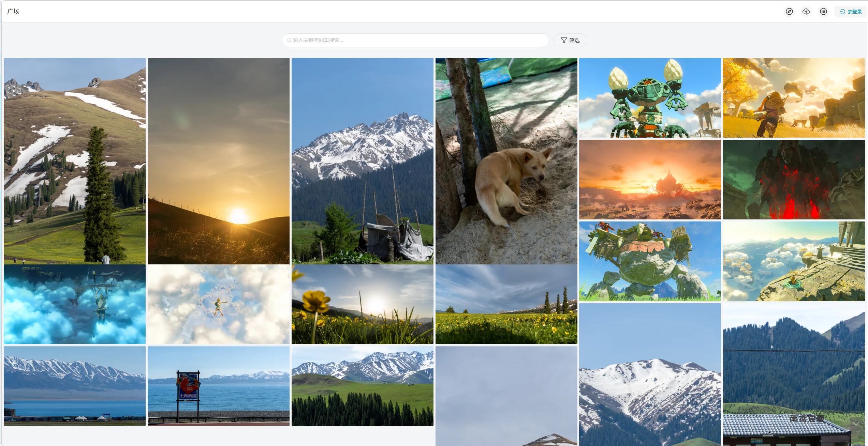Click the cloud upload icon

tap(806, 12)
